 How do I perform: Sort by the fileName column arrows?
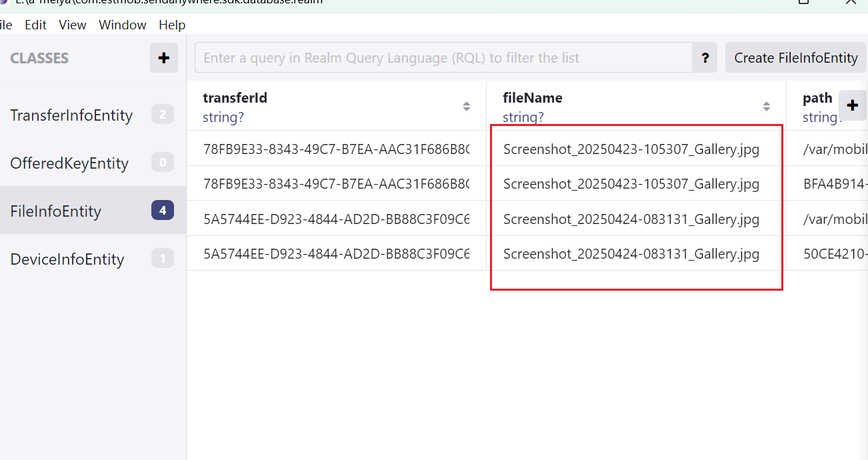(x=766, y=107)
